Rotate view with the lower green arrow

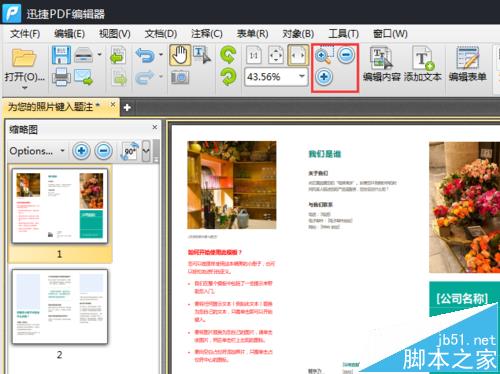pyautogui.click(x=228, y=77)
